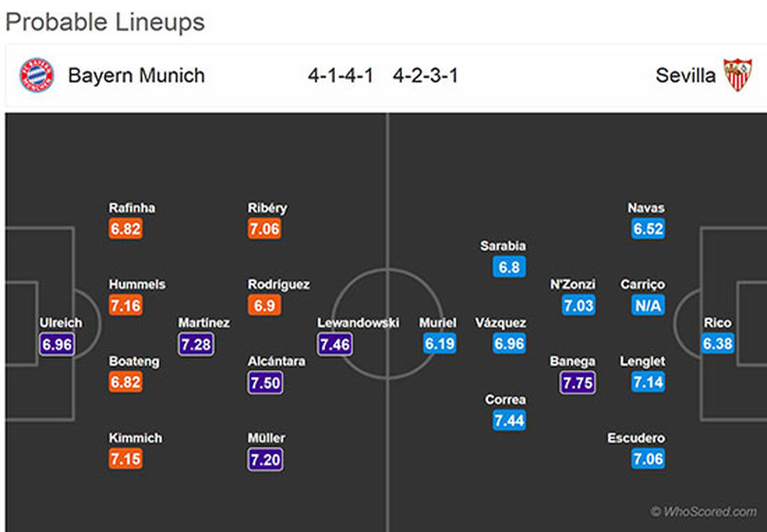767x532 pixels.
Task: Click the Kimmich player name
Action: pos(135,438)
